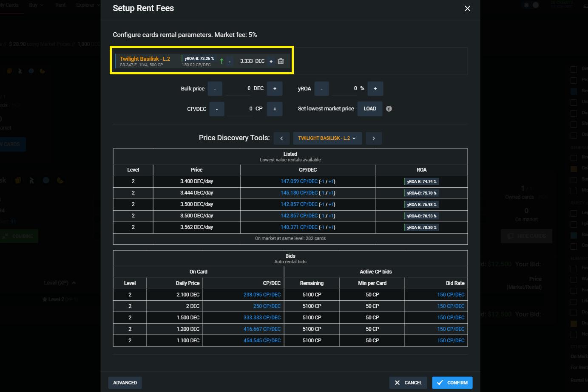Delete the Twilight Basilisk card with the trash icon

click(281, 61)
